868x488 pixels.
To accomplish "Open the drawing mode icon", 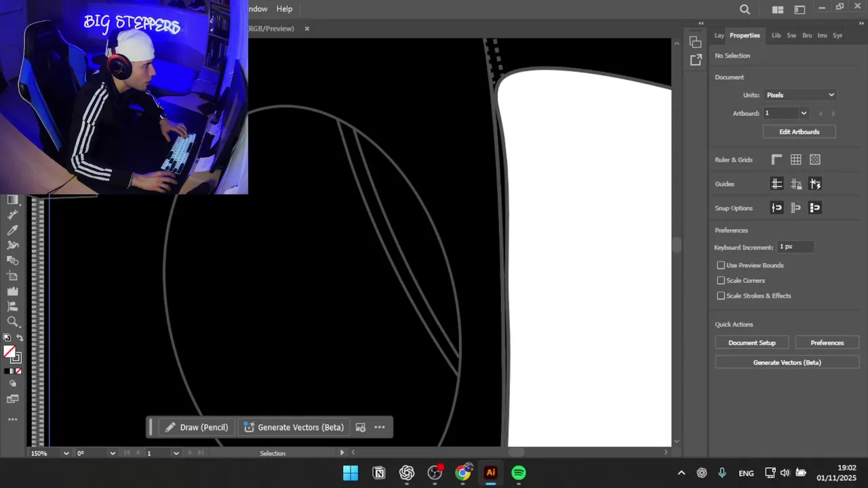I will click(12, 384).
